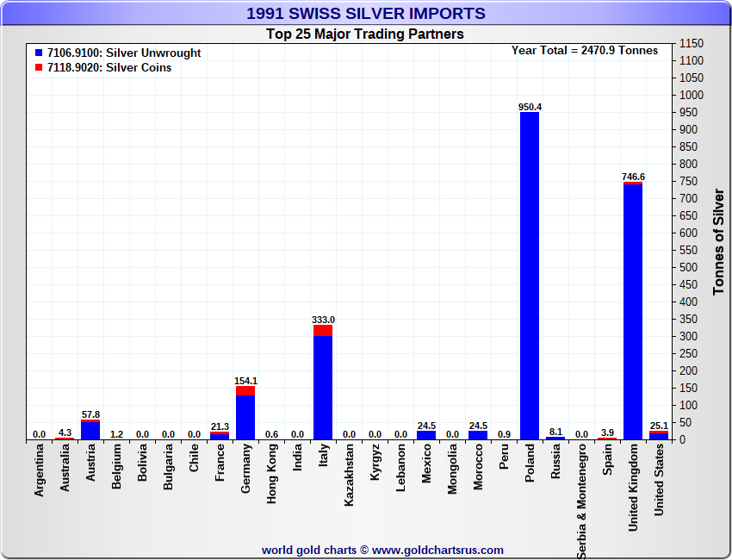This screenshot has height=560, width=732.
Task: Click the Russia axis label
Action: pyautogui.click(x=555, y=461)
